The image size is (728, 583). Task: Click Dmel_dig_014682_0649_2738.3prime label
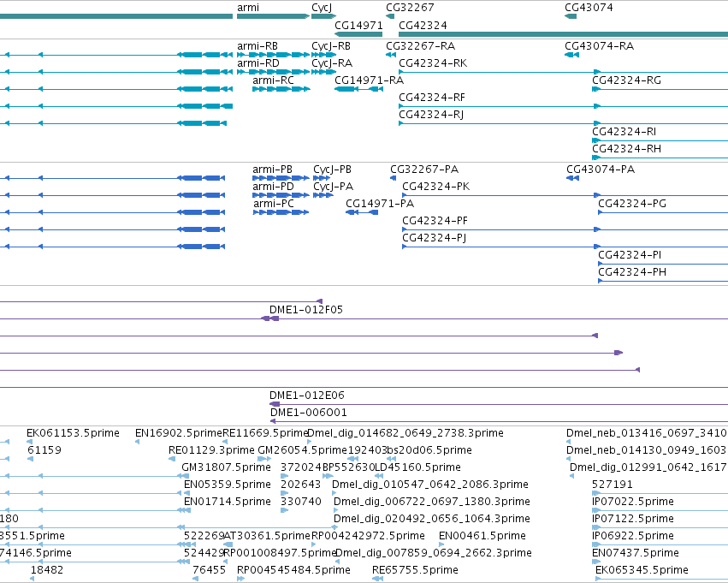pos(405,433)
